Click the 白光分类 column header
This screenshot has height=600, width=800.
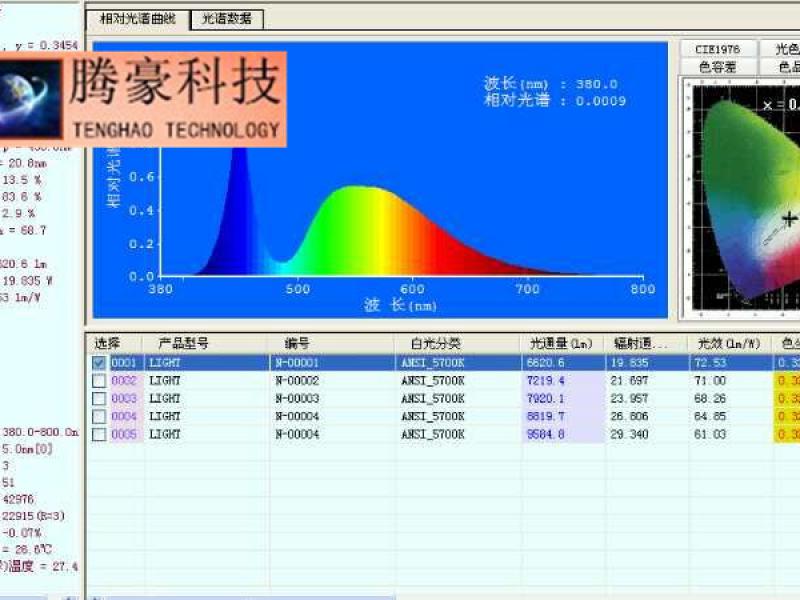click(x=458, y=343)
